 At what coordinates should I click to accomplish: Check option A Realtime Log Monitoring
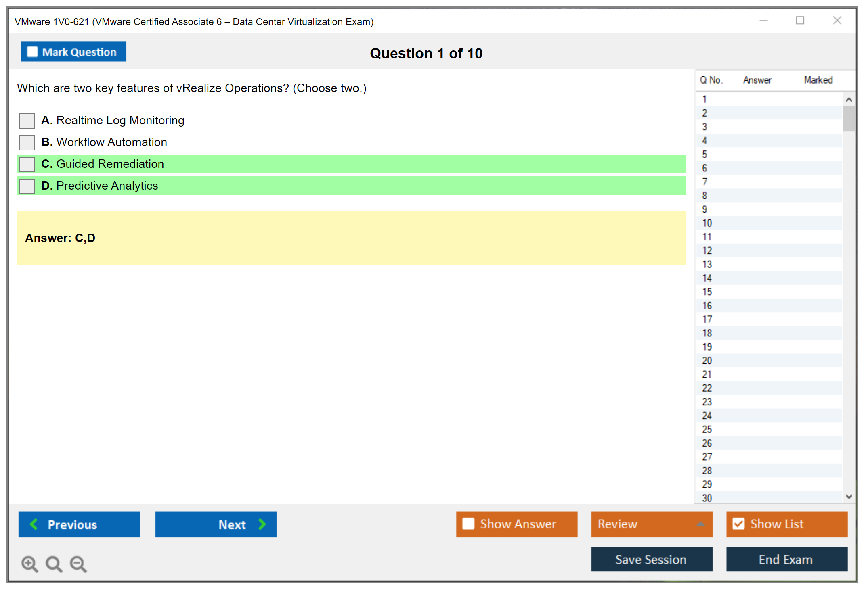27,121
